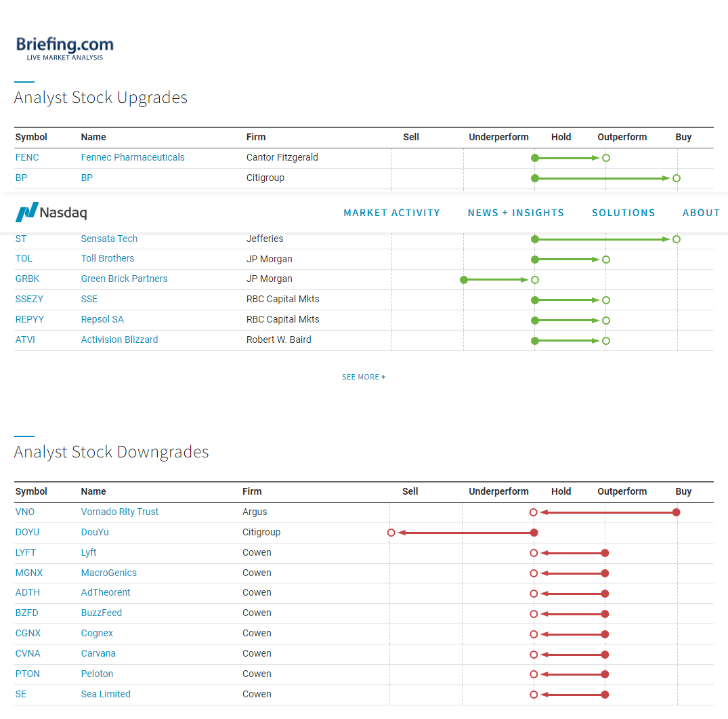Click the Analyst Stock Upgrades heading
Screen dimensions: 728x719
(x=101, y=98)
